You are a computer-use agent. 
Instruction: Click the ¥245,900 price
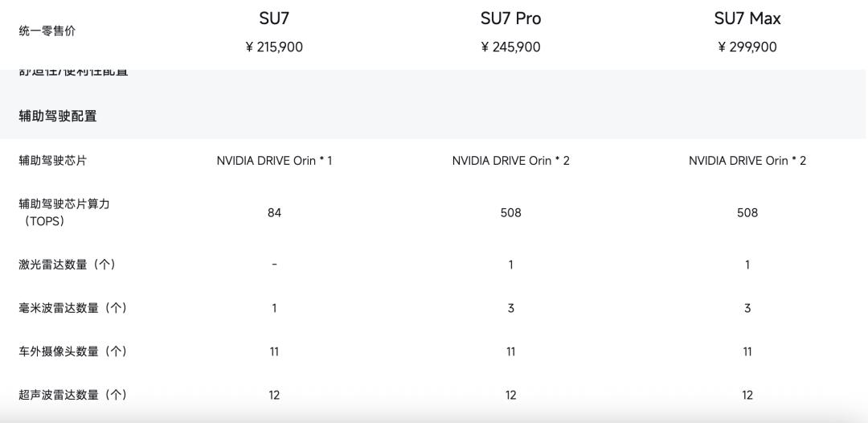pyautogui.click(x=510, y=47)
